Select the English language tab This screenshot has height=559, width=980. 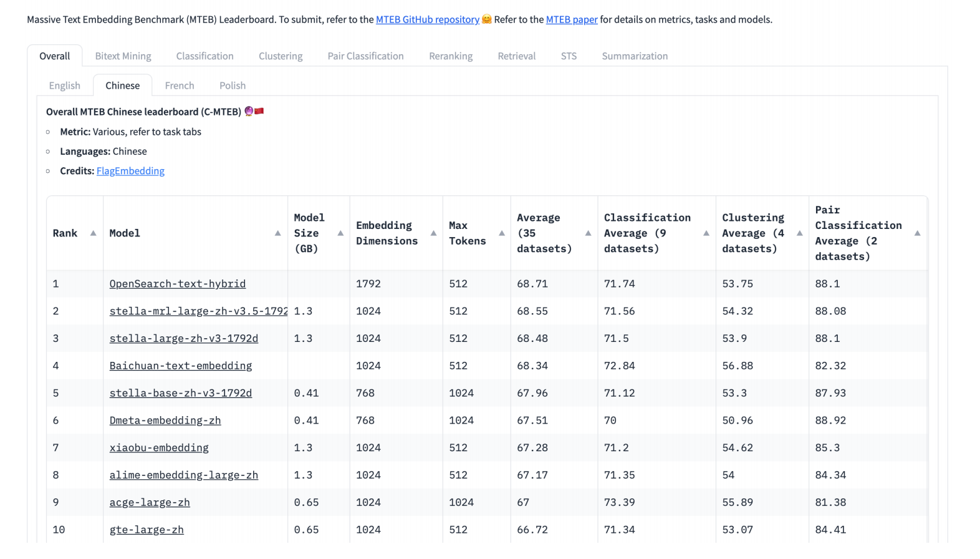click(x=65, y=85)
